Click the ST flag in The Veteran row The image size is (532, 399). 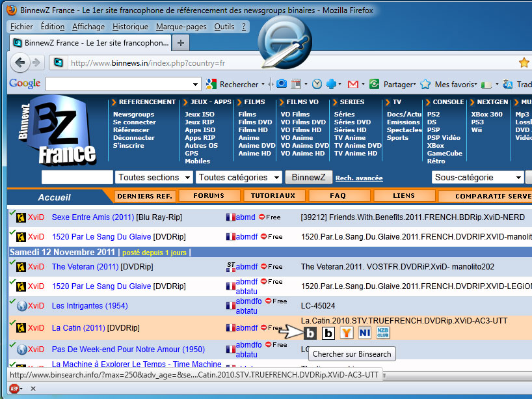point(231,267)
